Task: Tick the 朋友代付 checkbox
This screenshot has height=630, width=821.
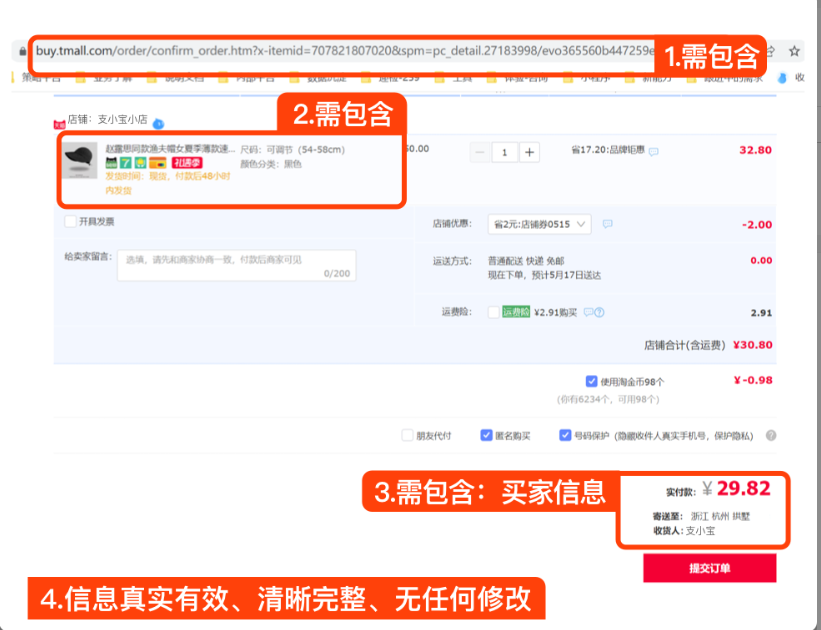Action: tap(407, 435)
